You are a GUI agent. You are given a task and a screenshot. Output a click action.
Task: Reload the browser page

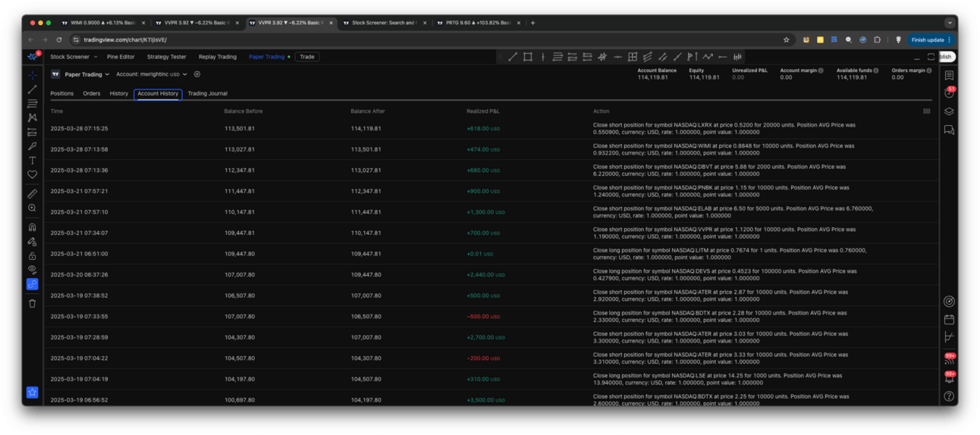pos(59,39)
